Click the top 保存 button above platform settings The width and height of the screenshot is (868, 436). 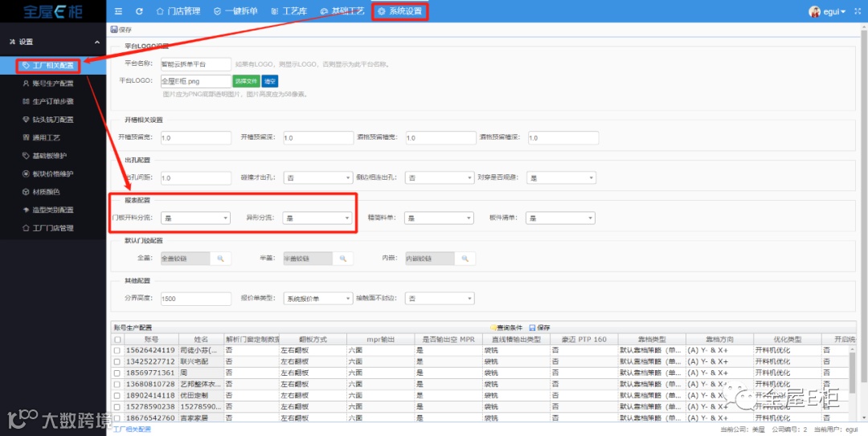[x=121, y=30]
